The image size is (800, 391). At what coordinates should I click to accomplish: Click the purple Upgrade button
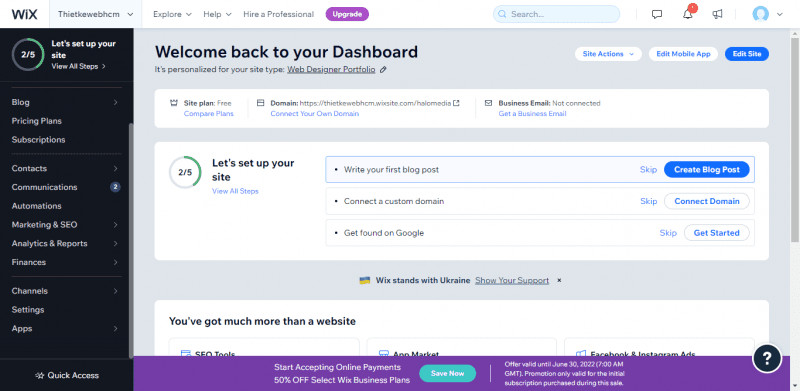(x=347, y=14)
